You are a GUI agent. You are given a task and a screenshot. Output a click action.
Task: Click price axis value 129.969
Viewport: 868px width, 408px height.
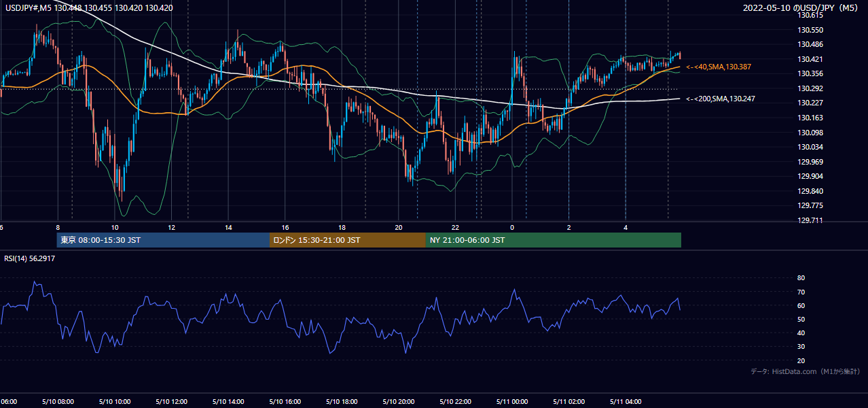(x=812, y=162)
